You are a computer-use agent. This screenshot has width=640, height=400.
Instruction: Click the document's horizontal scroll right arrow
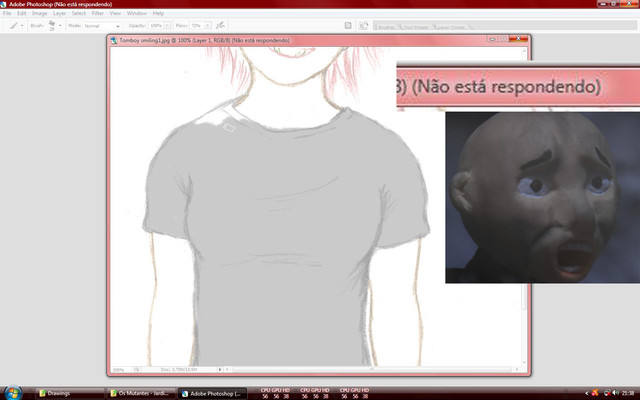point(517,369)
